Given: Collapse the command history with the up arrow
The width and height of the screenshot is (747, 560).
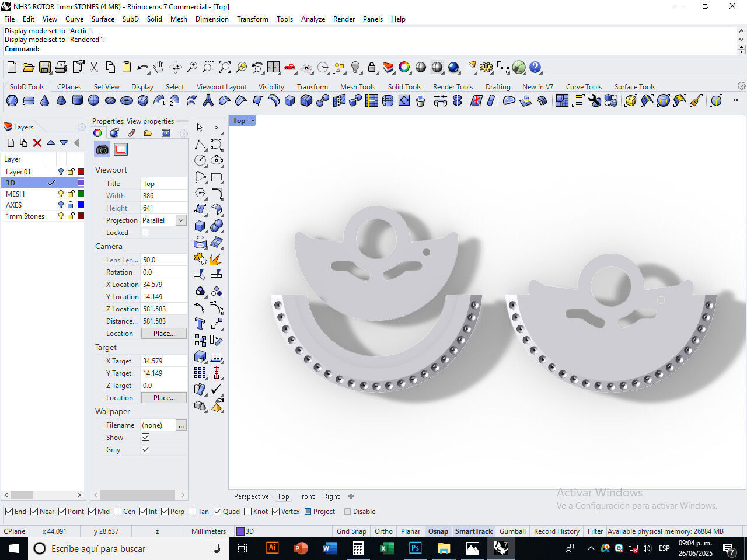Looking at the screenshot, I should (x=741, y=31).
